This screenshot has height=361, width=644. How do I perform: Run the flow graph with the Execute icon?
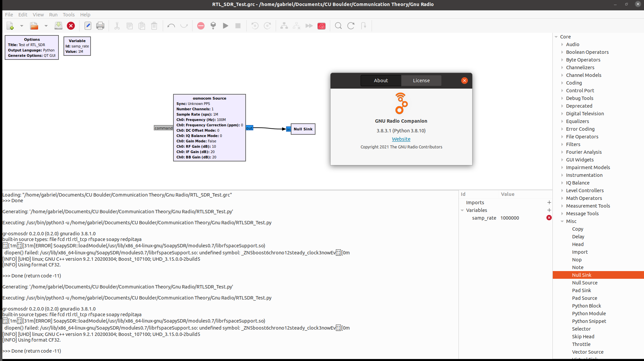(x=225, y=26)
